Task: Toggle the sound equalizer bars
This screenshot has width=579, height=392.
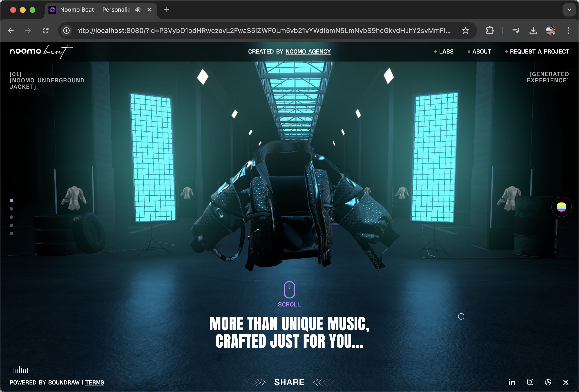Action: click(19, 370)
